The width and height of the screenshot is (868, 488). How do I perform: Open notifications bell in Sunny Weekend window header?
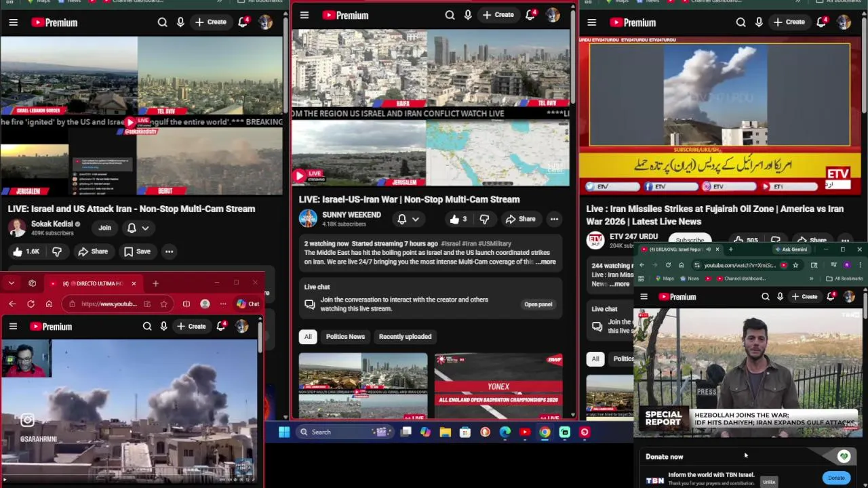click(530, 15)
